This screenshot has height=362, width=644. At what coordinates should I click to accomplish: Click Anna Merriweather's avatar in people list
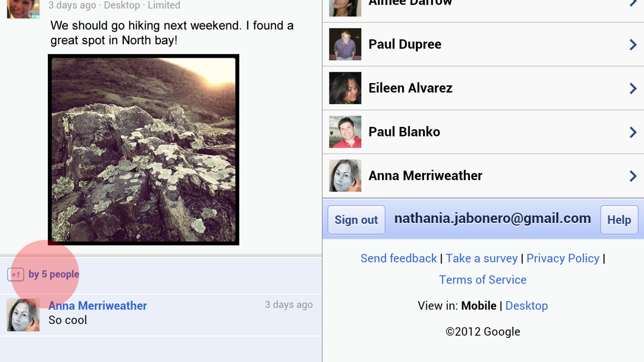(x=345, y=176)
